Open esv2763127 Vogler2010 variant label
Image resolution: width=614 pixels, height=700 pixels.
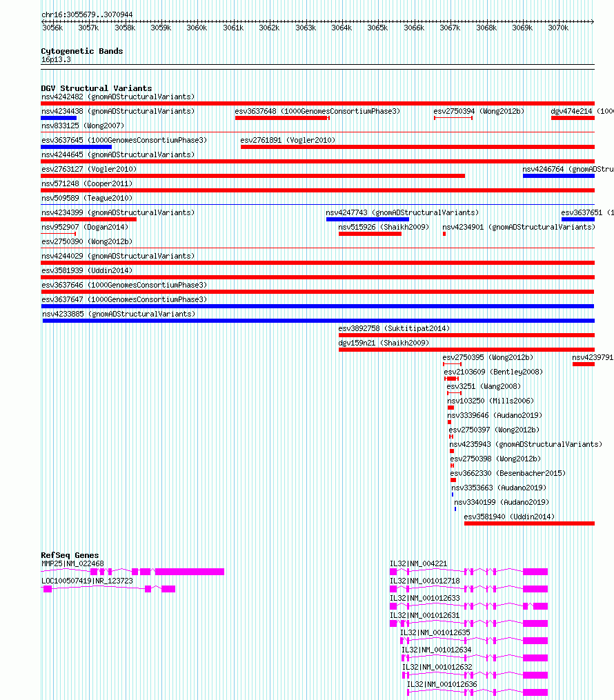tap(89, 169)
